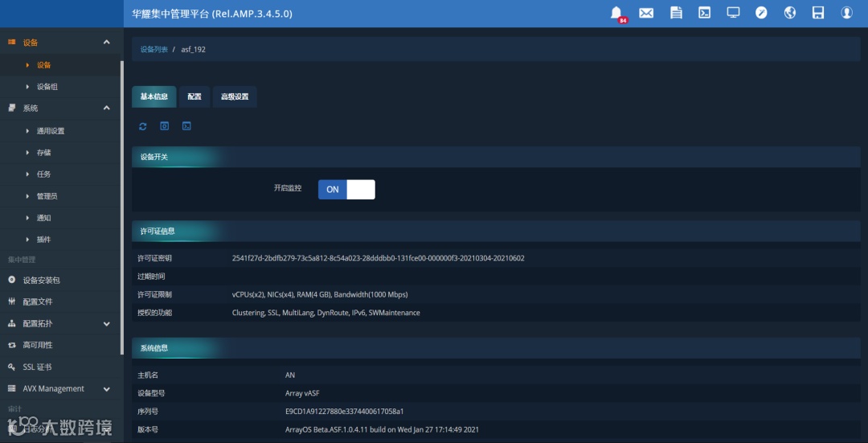Click the 设备开关 section header
The height and width of the screenshot is (443, 868).
coord(496,157)
